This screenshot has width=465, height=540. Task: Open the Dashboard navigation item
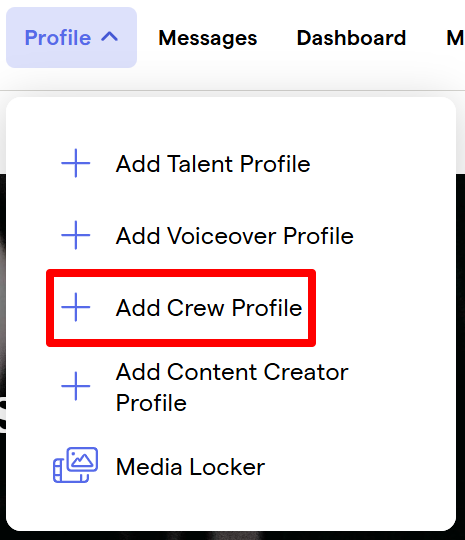[351, 38]
